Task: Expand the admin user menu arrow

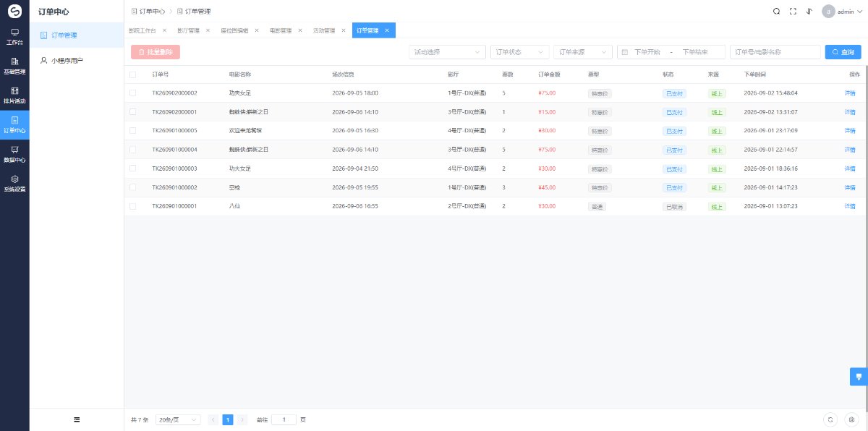Action: (x=860, y=12)
